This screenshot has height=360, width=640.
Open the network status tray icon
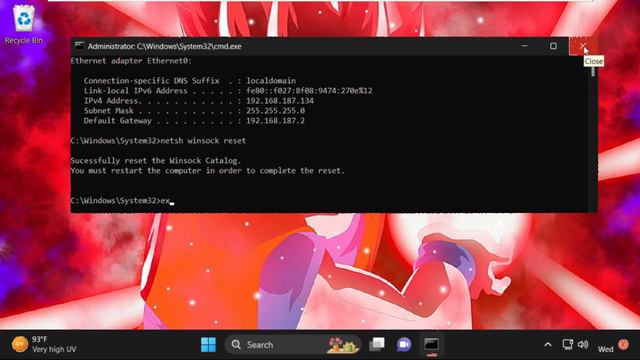coord(567,344)
